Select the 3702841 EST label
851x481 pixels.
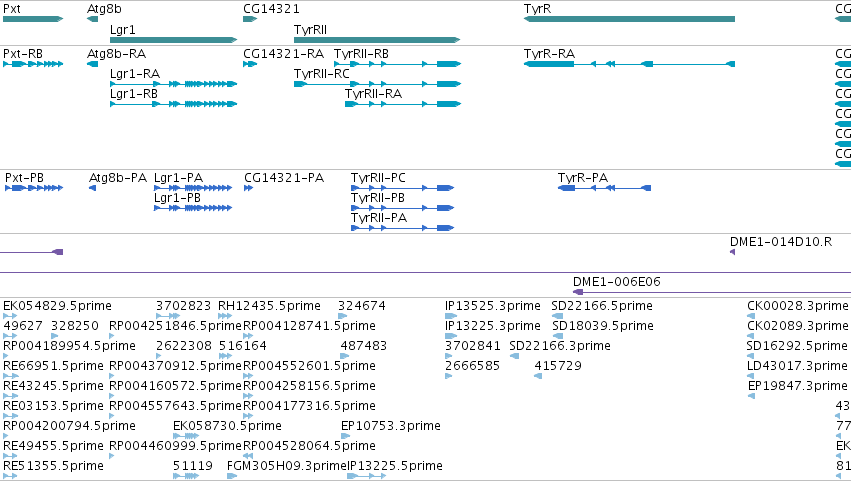click(x=473, y=346)
